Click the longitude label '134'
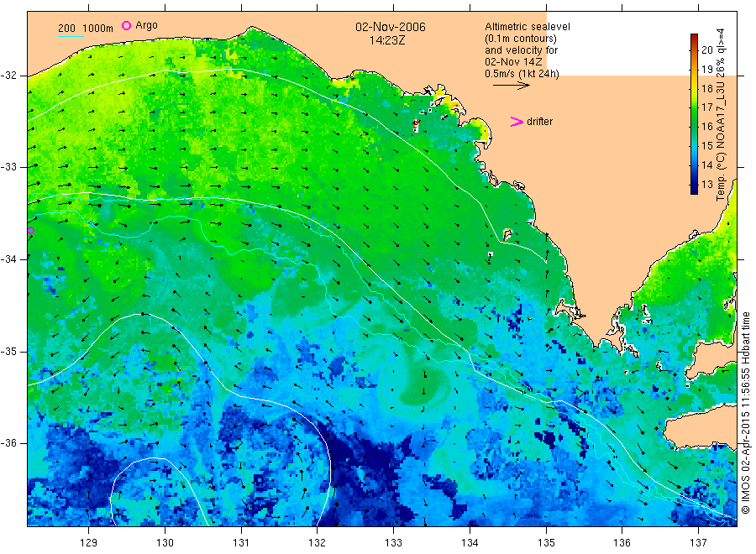 click(470, 543)
